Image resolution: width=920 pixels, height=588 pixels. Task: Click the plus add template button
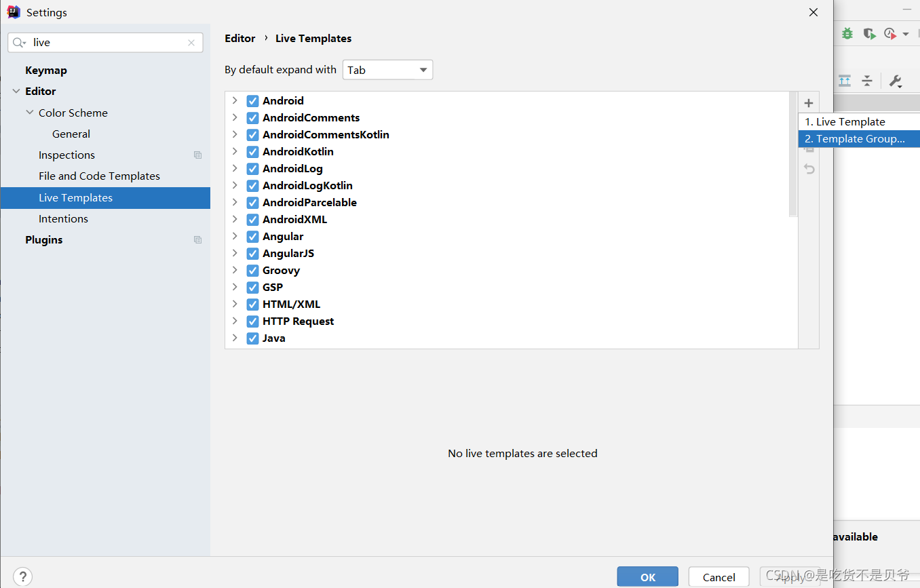pyautogui.click(x=809, y=103)
